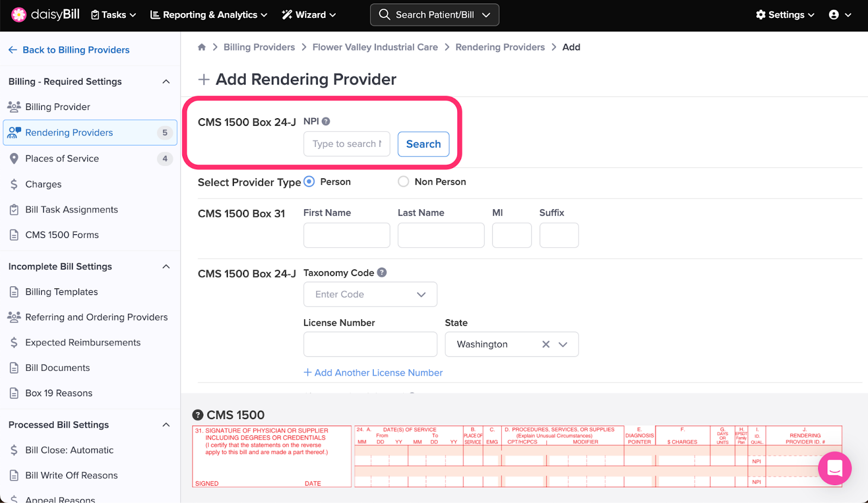The width and height of the screenshot is (868, 503).
Task: Collapse Processed Bill Settings section
Action: click(x=166, y=424)
